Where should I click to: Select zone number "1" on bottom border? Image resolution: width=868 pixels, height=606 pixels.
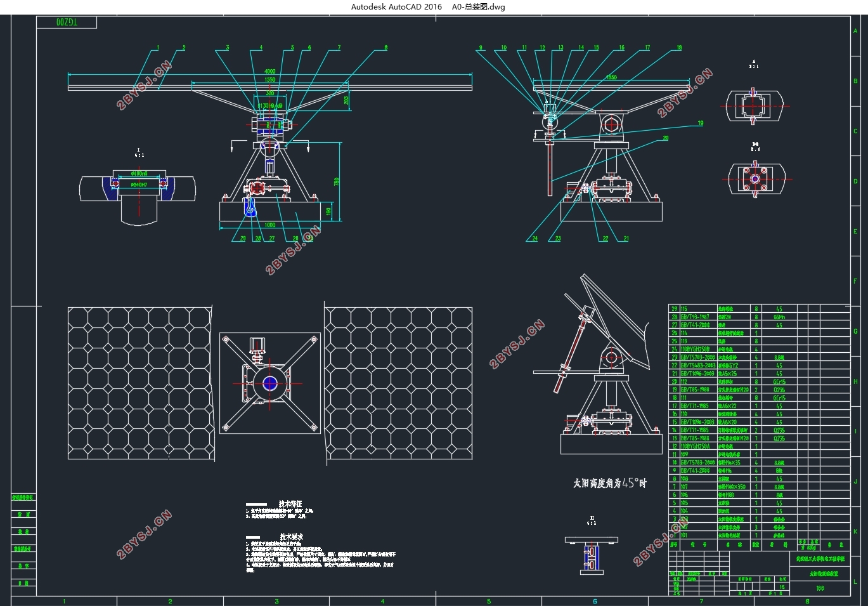click(x=64, y=601)
